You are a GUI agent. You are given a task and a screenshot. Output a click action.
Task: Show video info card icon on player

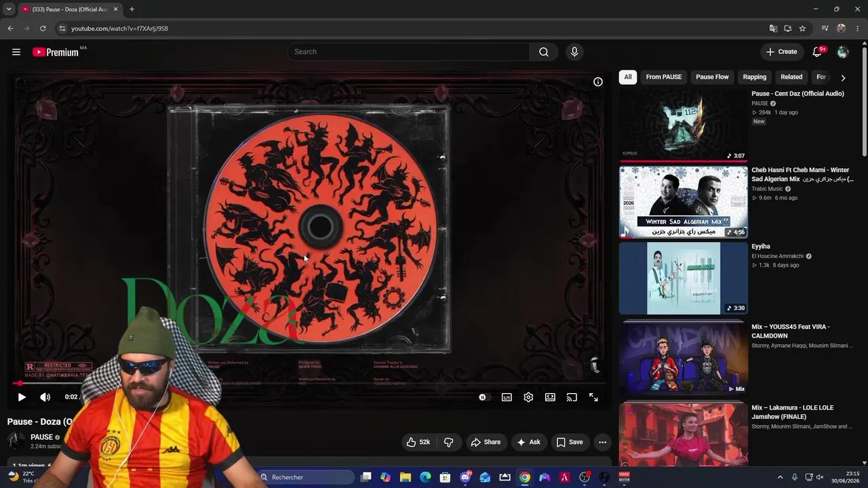tap(598, 81)
